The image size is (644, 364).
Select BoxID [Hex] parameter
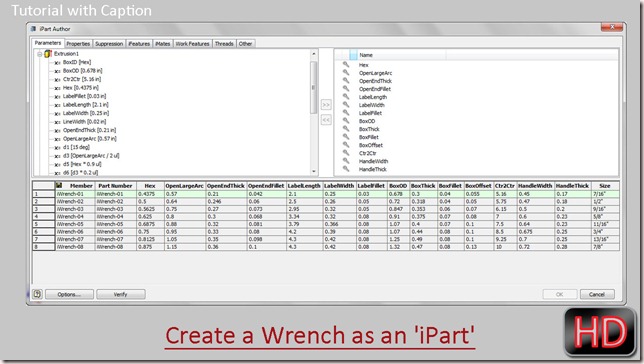[x=77, y=62]
